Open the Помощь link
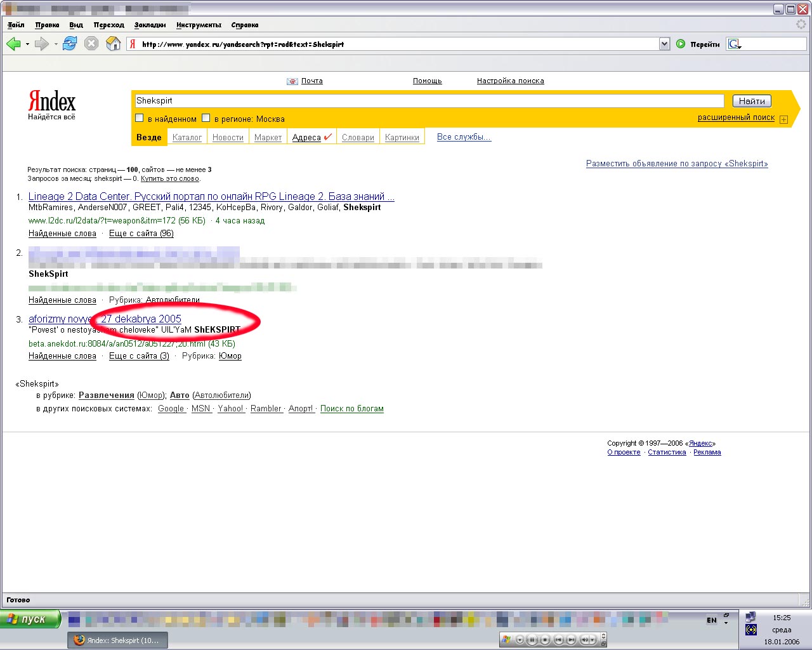Screen dimensions: 812x650 tap(428, 81)
